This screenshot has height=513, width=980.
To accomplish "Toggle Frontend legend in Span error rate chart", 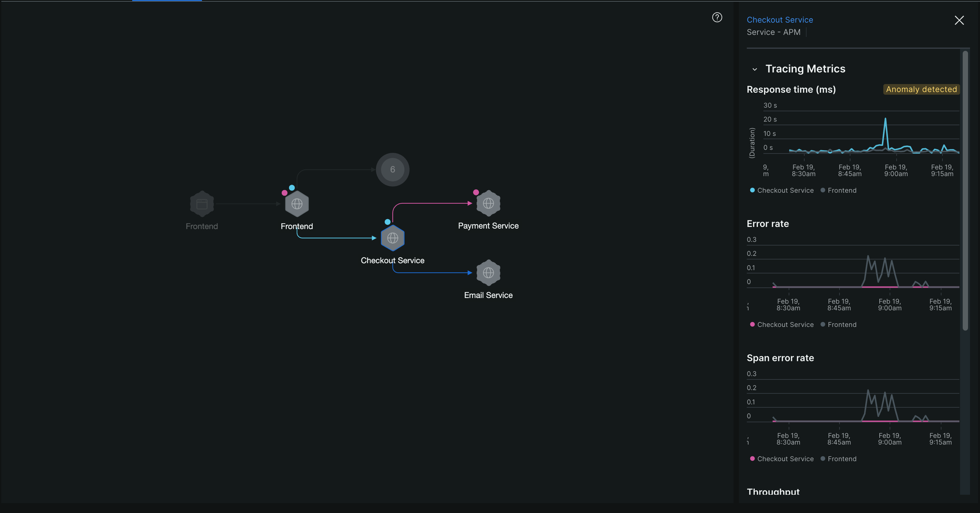I will tap(838, 459).
